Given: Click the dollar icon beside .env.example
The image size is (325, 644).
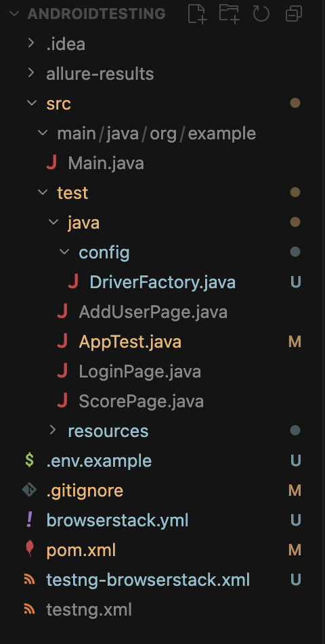Looking at the screenshot, I should click(30, 461).
